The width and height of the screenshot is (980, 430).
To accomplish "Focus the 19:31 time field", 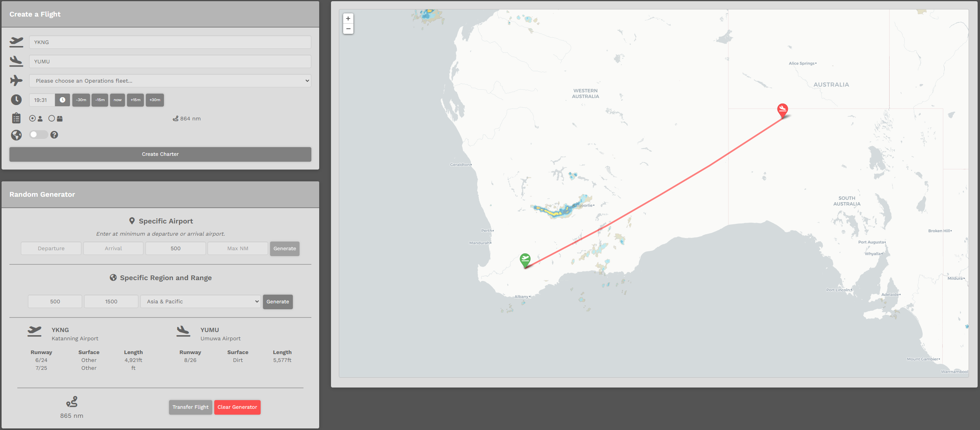I will (42, 100).
